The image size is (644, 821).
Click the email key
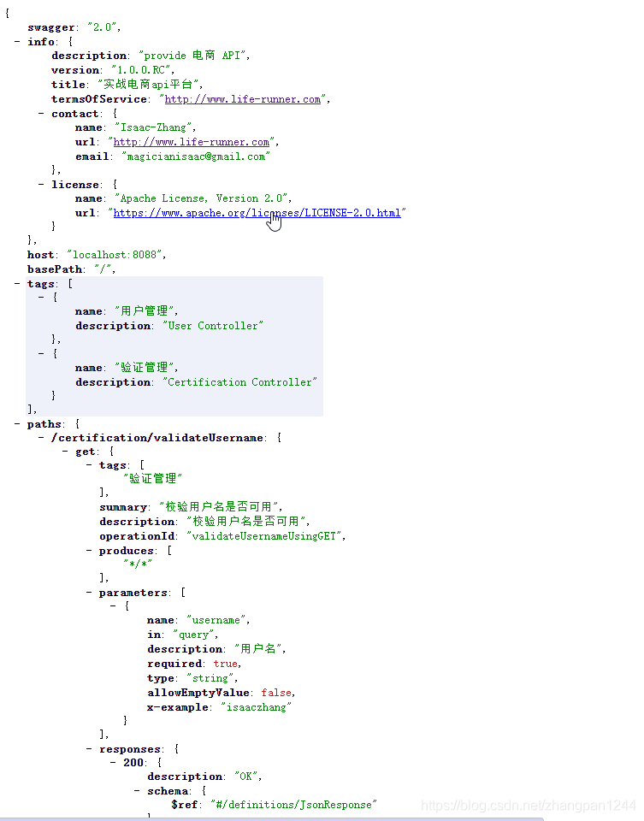tap(92, 156)
